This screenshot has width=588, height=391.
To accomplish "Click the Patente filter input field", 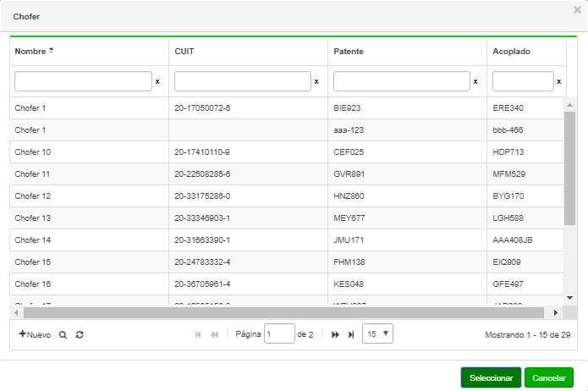I will click(x=402, y=81).
